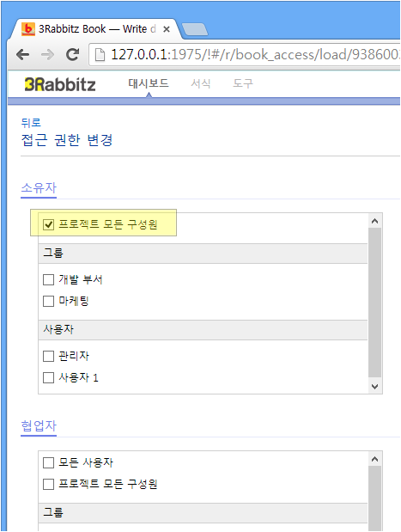Click the 3Rabbitz Book tab favicon
This screenshot has height=532, width=401.
click(28, 29)
